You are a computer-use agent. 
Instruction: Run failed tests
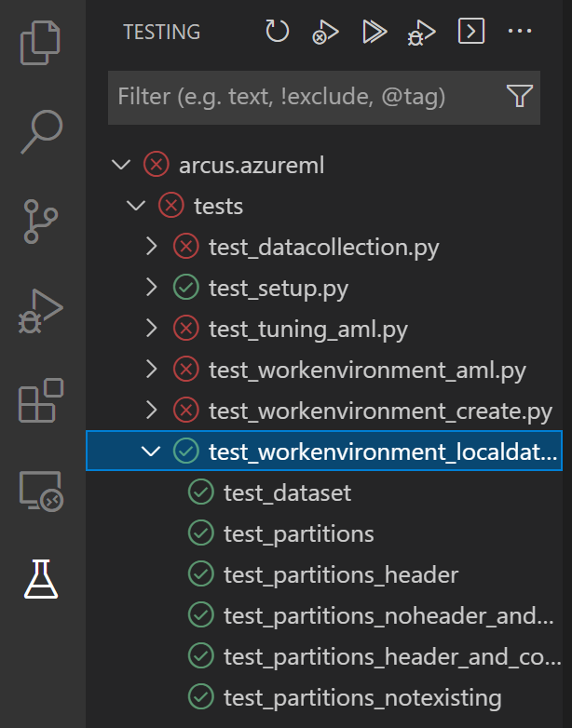click(325, 32)
